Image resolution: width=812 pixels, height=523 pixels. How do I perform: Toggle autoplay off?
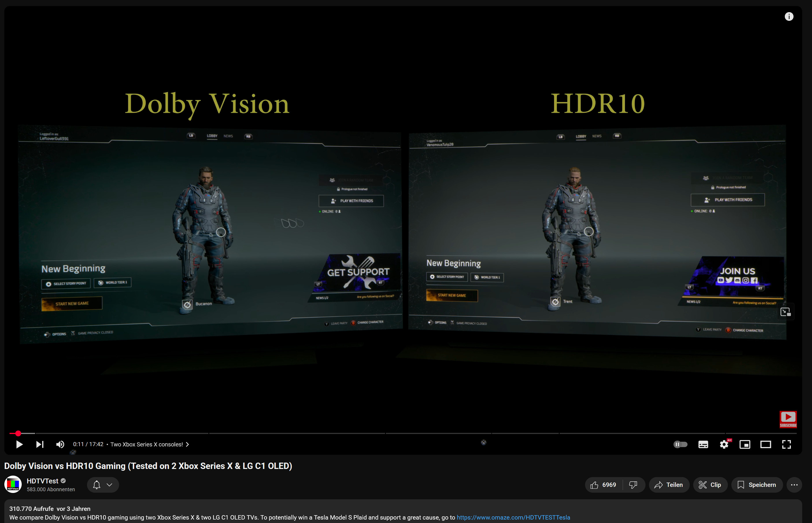coord(680,444)
